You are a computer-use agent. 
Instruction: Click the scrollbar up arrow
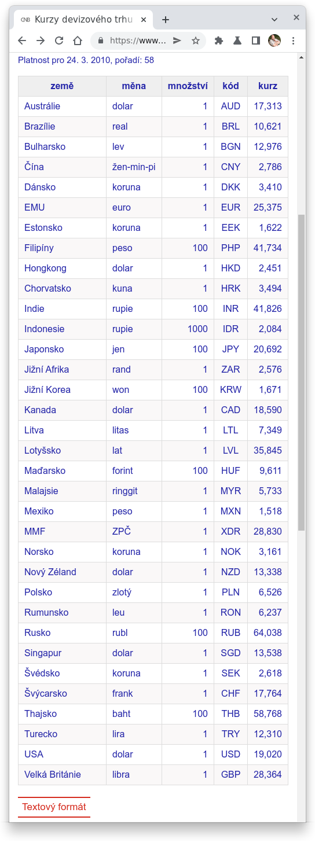pos(301,57)
